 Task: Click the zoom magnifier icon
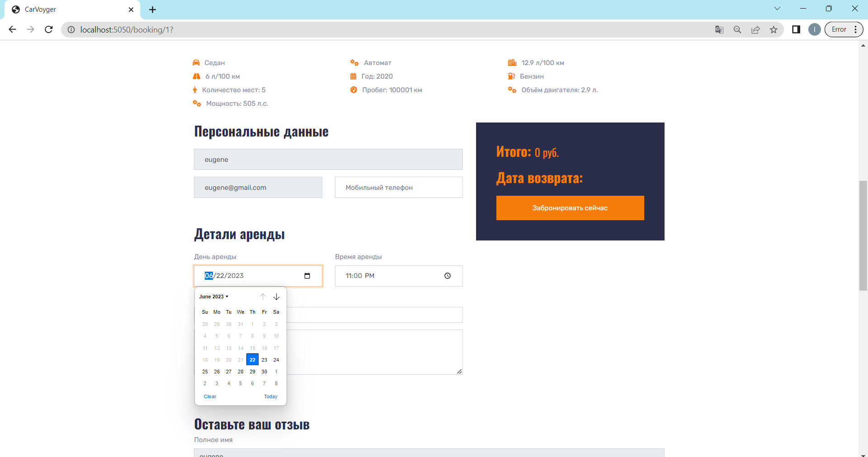737,29
